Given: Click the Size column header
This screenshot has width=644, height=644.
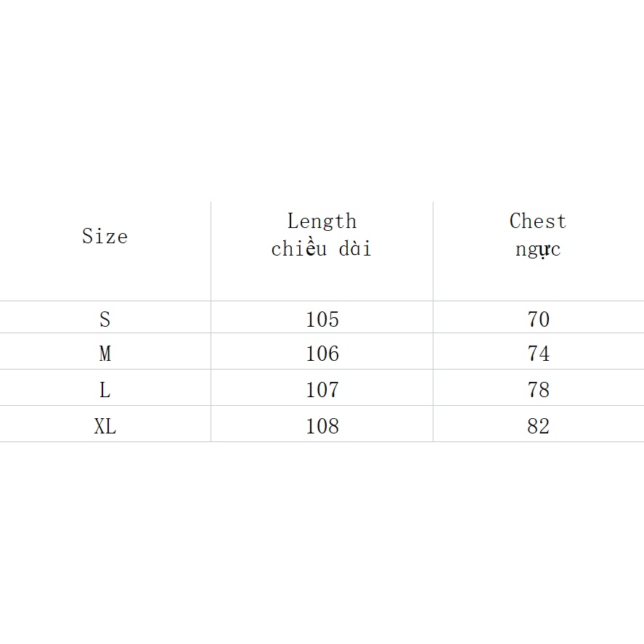Looking at the screenshot, I should coord(105,237).
